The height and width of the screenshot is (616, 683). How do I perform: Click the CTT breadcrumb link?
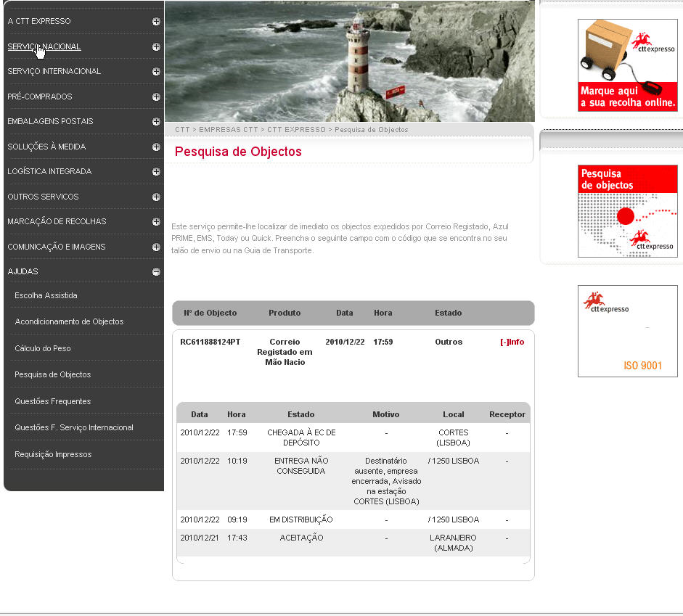tap(182, 130)
